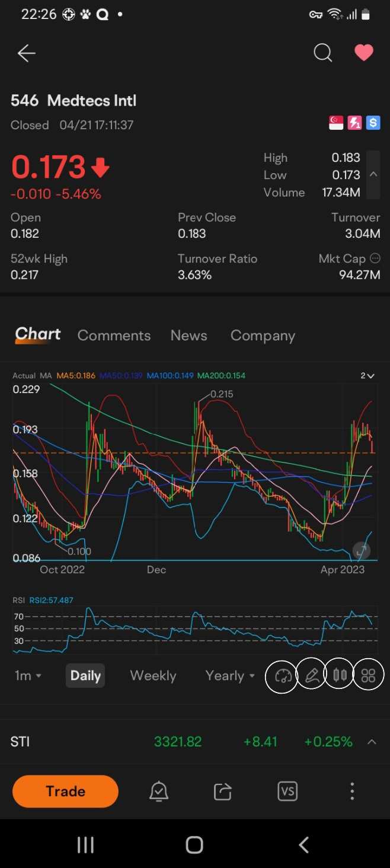
Task: Open the Yearly period dropdown
Action: (230, 675)
